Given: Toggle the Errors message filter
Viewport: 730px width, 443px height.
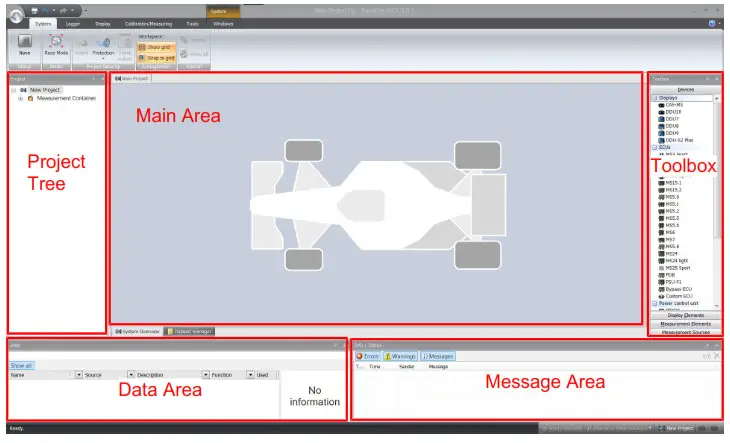Looking at the screenshot, I should coord(367,356).
